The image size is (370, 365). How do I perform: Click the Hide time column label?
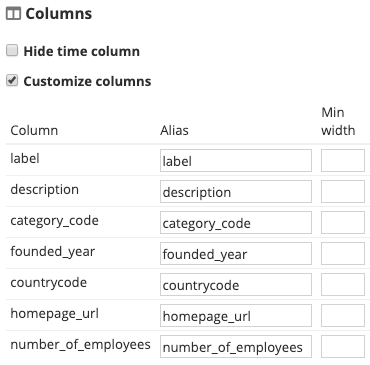tap(82, 51)
